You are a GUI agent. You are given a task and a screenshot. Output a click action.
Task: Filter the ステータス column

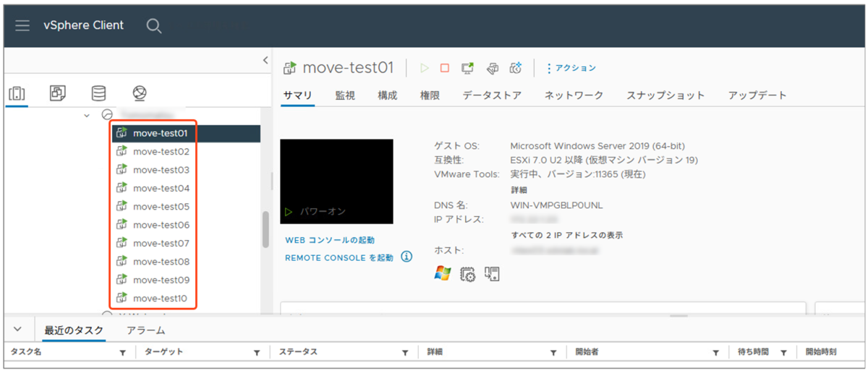[x=406, y=353]
